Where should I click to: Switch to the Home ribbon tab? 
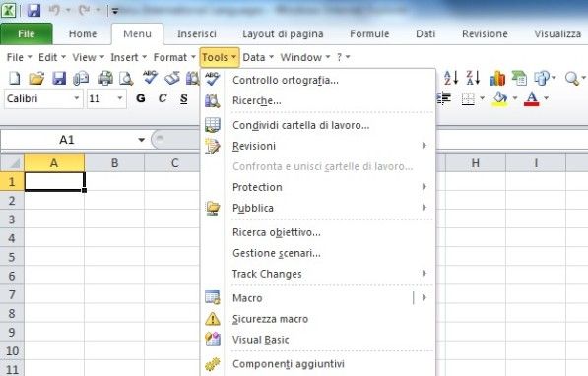[x=83, y=34]
